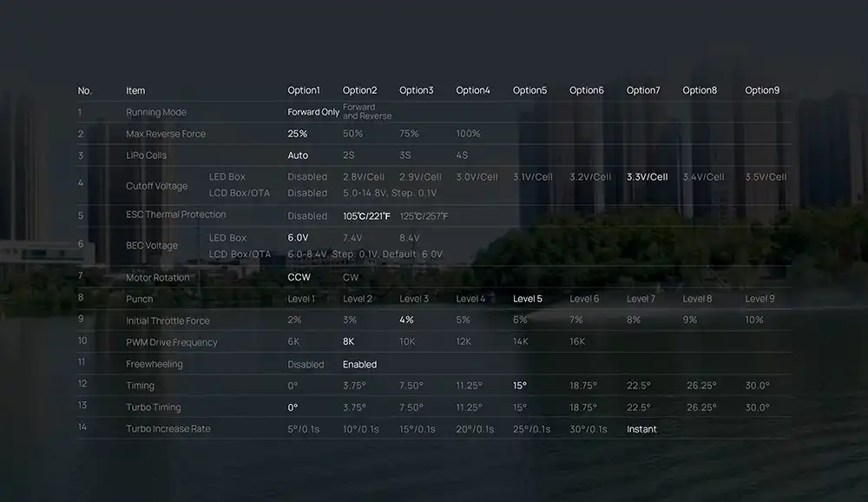Click the Forward and Reverse option
Image resolution: width=868 pixels, height=502 pixels.
[x=366, y=112]
